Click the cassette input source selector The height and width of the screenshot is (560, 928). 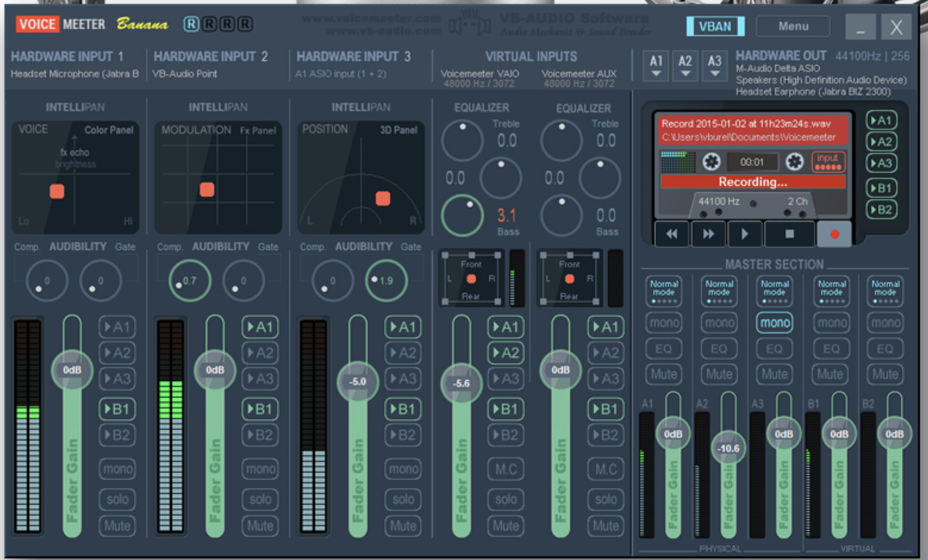click(x=828, y=162)
